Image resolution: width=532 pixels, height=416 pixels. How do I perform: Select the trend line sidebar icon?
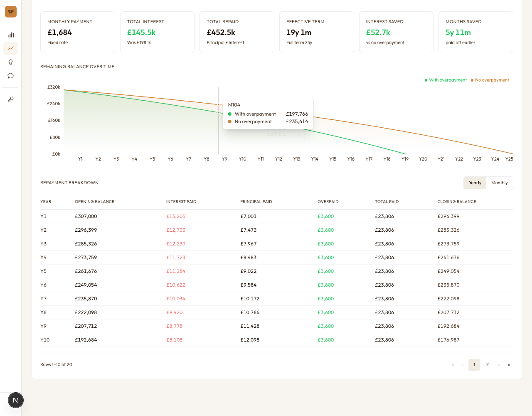tap(11, 49)
